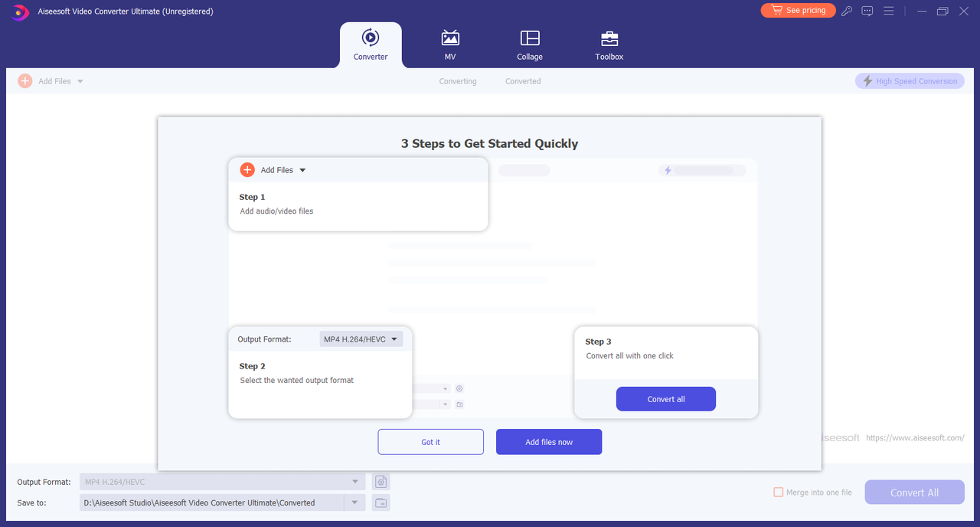
Task: Open the bottom Output Format combo box
Action: 222,482
